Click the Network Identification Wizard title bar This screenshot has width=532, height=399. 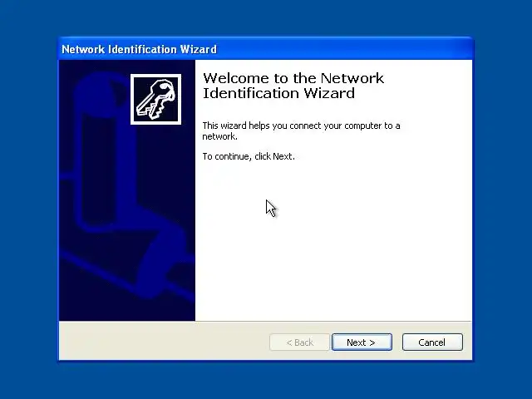pyautogui.click(x=265, y=49)
